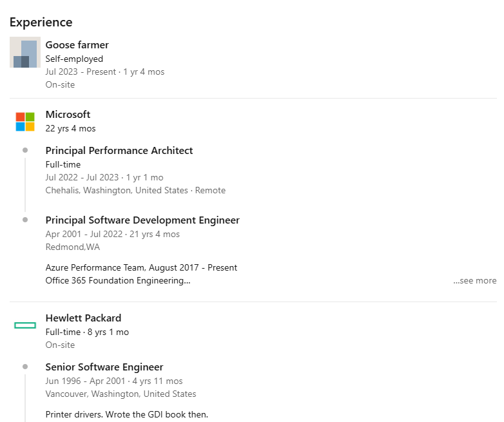Screen dimensions: 504x422
Task: Click the Experience section heading
Action: 41,23
